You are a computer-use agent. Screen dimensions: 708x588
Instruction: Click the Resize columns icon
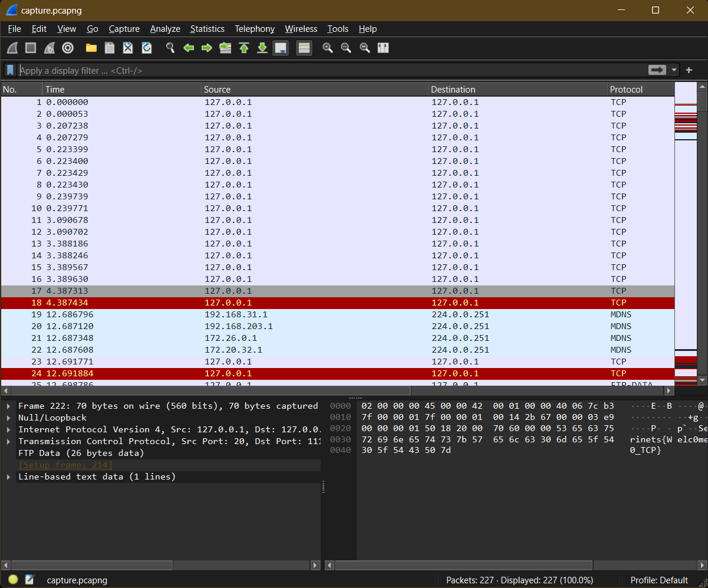pos(383,48)
